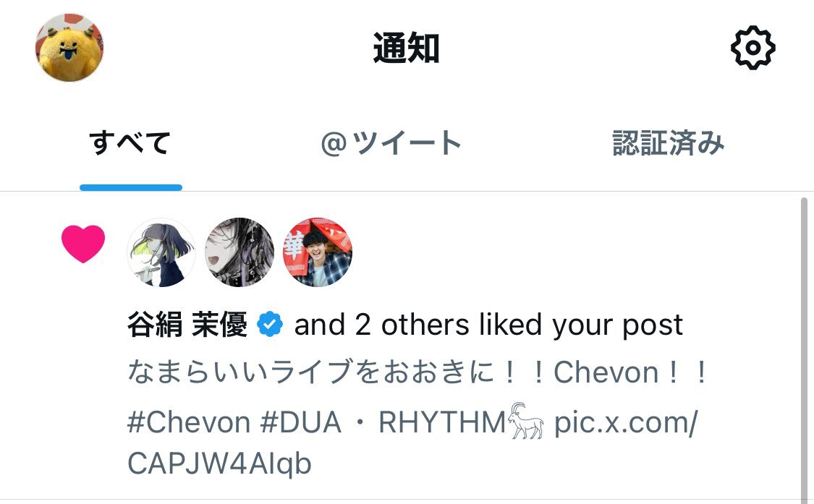Click the goat emoji in post text
The image size is (814, 504).
525,420
